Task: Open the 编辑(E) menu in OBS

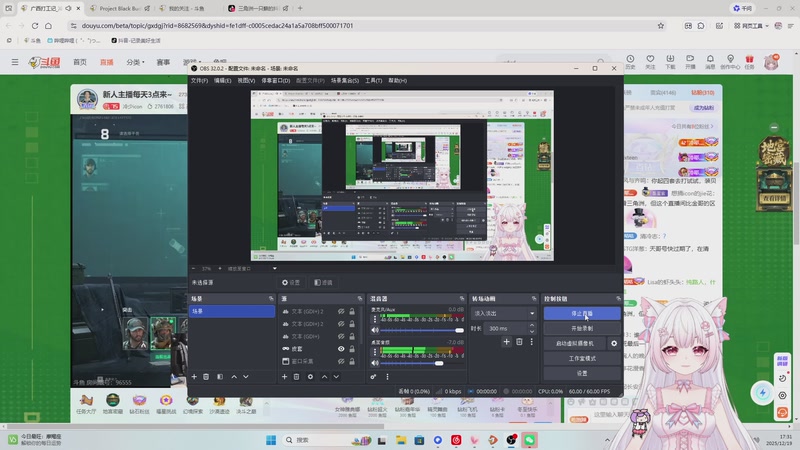Action: pos(222,81)
